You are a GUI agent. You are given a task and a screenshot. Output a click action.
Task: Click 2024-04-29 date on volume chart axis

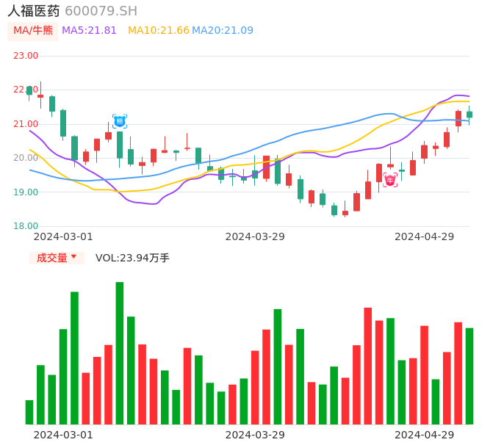(x=425, y=435)
